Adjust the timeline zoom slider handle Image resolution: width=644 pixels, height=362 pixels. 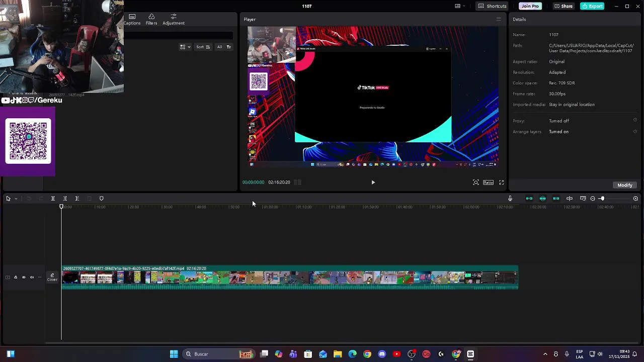click(x=602, y=199)
